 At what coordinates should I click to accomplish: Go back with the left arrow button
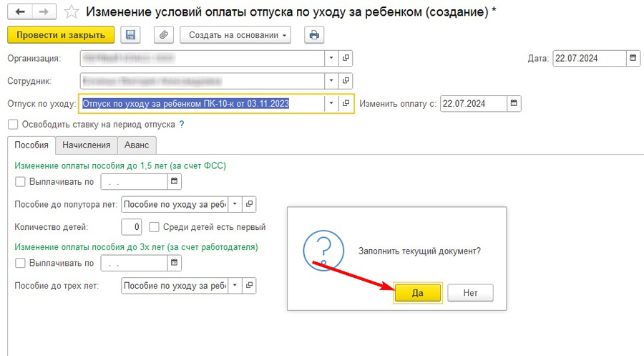coord(20,12)
